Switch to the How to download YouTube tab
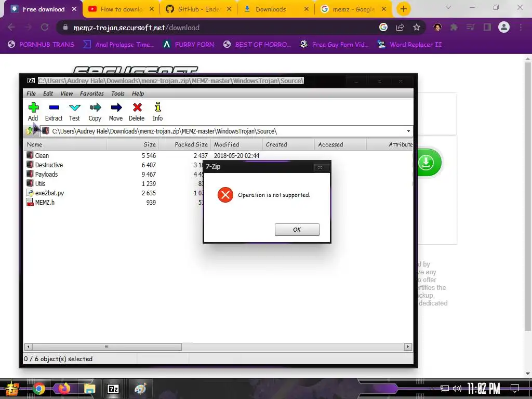The image size is (532, 399). coord(121,9)
